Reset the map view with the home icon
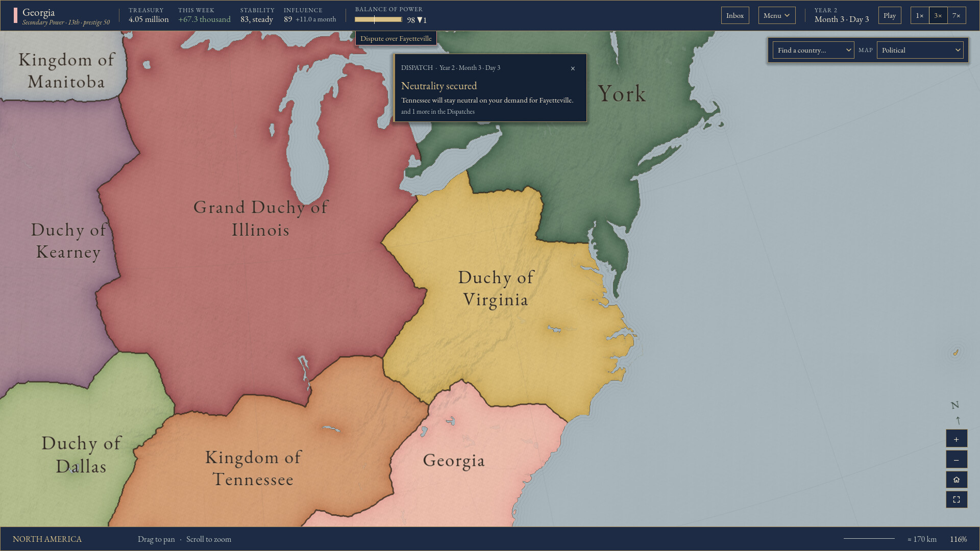 (x=957, y=480)
